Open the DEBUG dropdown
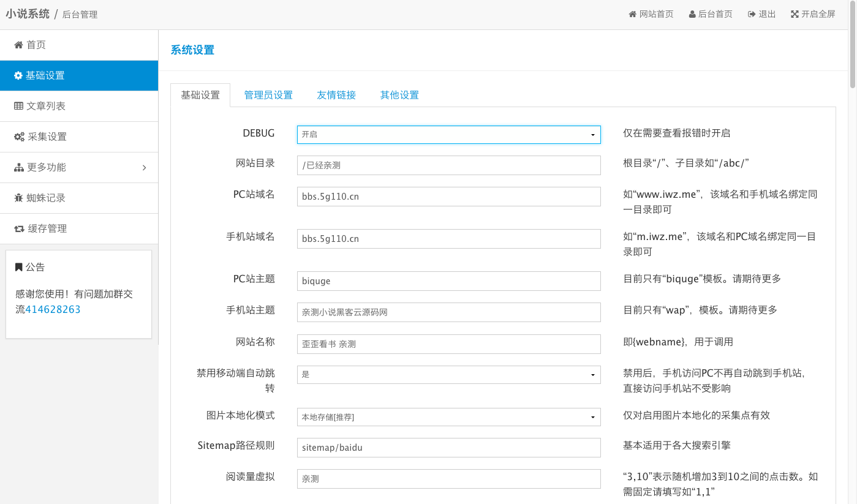The image size is (857, 504). [448, 135]
